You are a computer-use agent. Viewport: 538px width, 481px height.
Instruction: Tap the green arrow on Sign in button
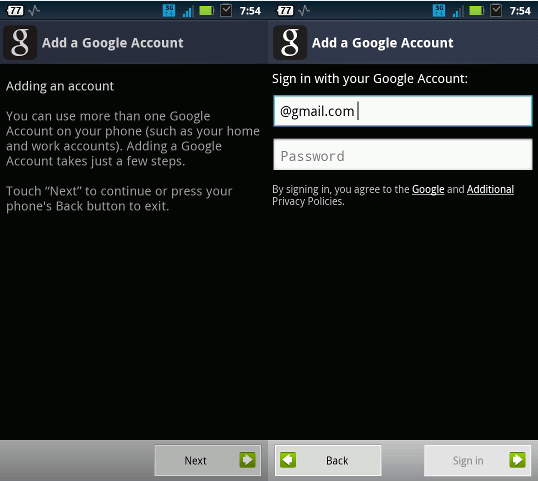pyautogui.click(x=517, y=460)
